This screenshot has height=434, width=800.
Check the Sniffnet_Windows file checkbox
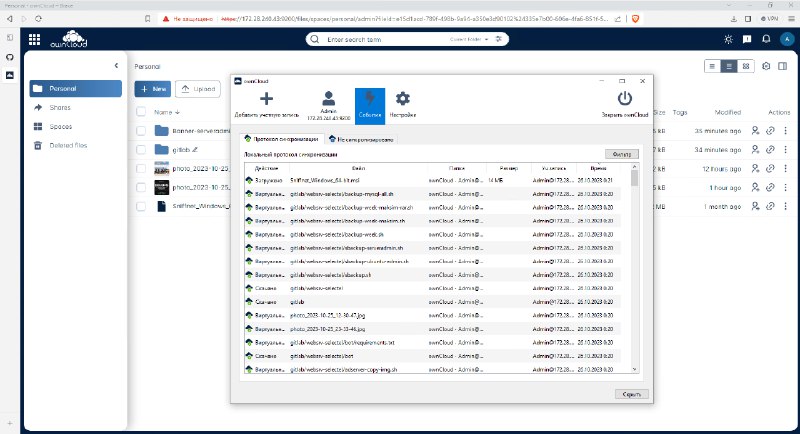point(141,207)
